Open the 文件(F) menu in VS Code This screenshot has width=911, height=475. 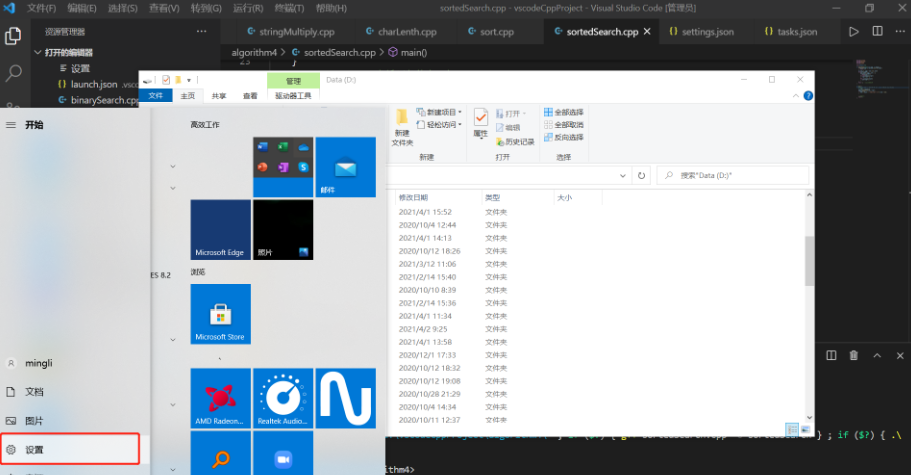[x=41, y=8]
